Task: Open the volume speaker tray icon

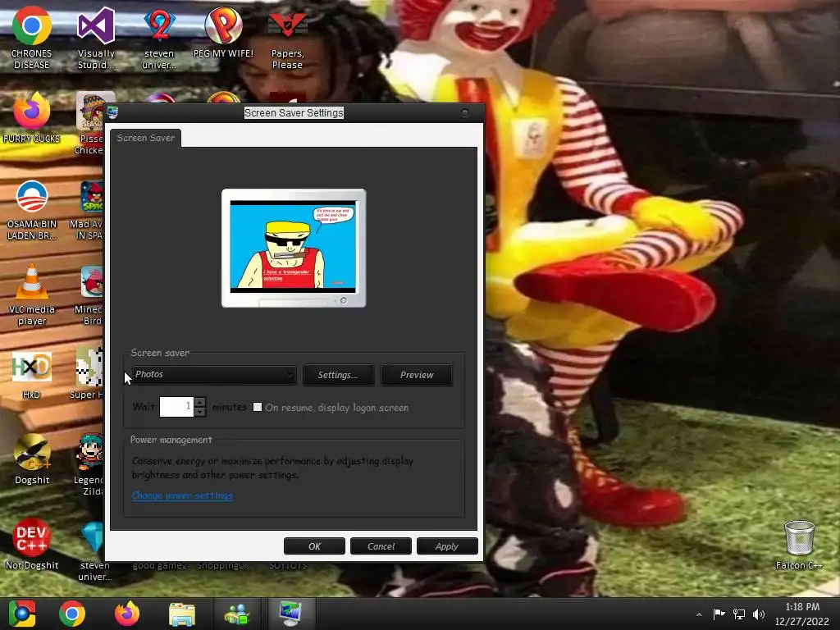Action: point(759,614)
